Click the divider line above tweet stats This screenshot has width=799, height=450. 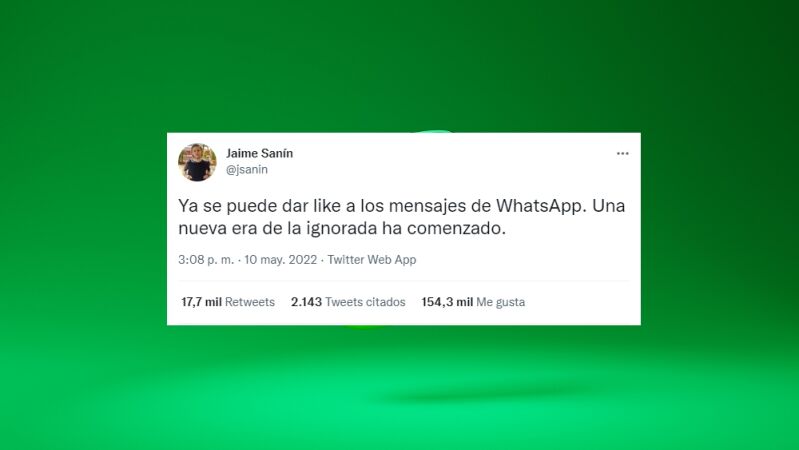click(404, 281)
